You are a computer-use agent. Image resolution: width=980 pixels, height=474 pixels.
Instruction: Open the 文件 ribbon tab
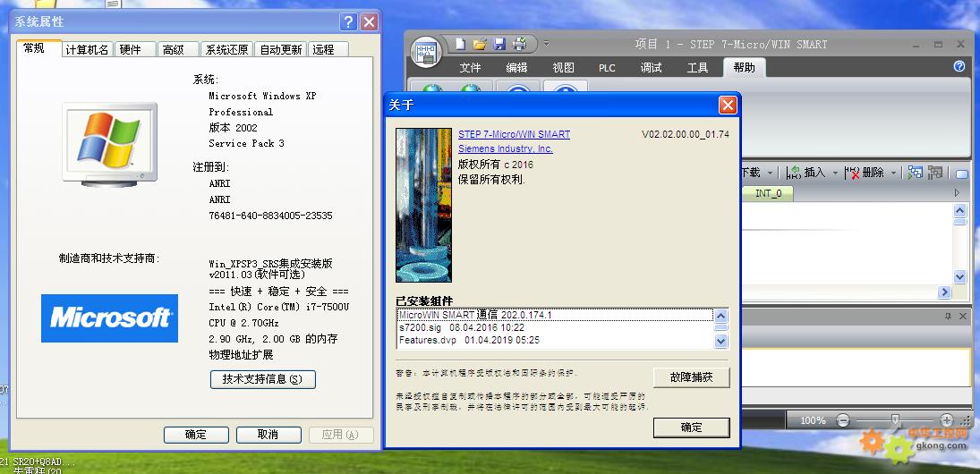point(470,67)
